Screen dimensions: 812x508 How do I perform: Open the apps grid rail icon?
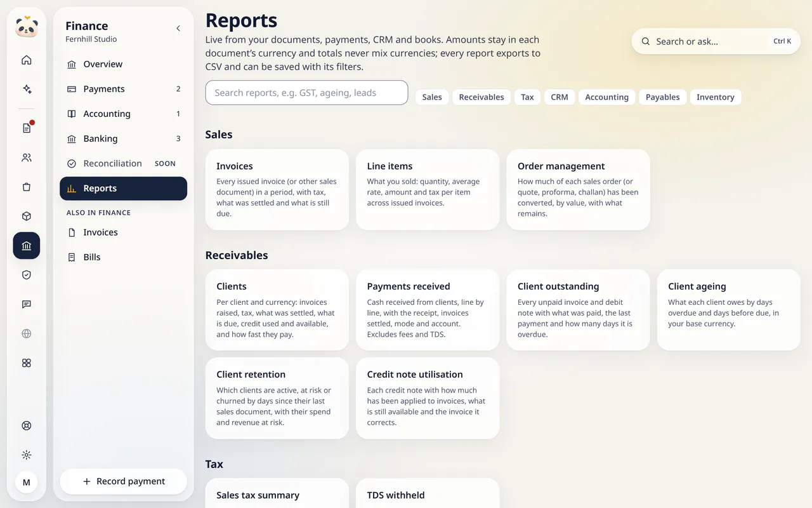point(27,363)
